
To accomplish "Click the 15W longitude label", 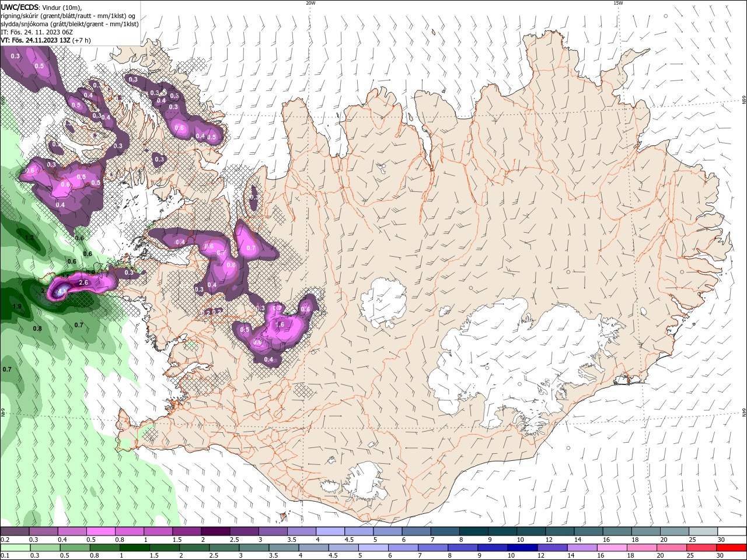I will pos(617,3).
